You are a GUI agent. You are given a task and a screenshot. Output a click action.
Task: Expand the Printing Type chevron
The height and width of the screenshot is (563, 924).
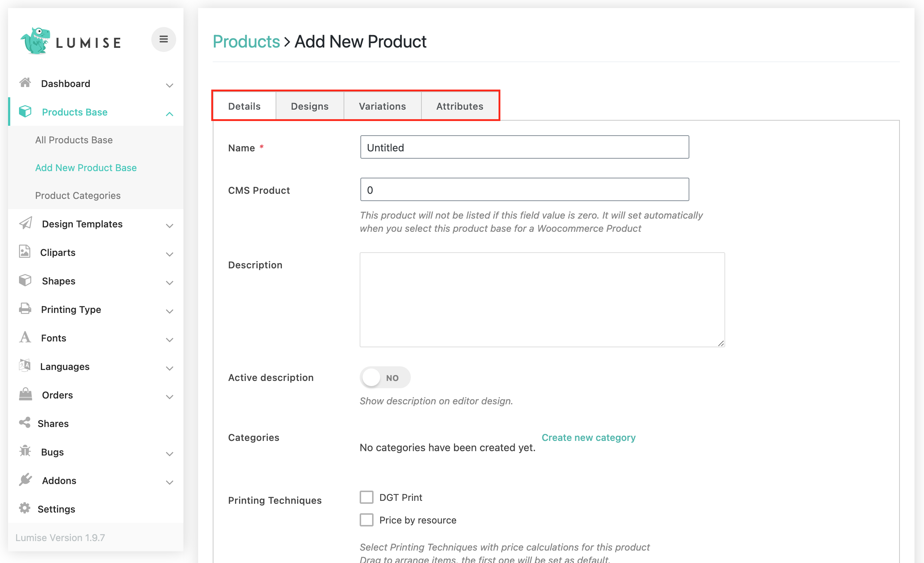pos(170,311)
